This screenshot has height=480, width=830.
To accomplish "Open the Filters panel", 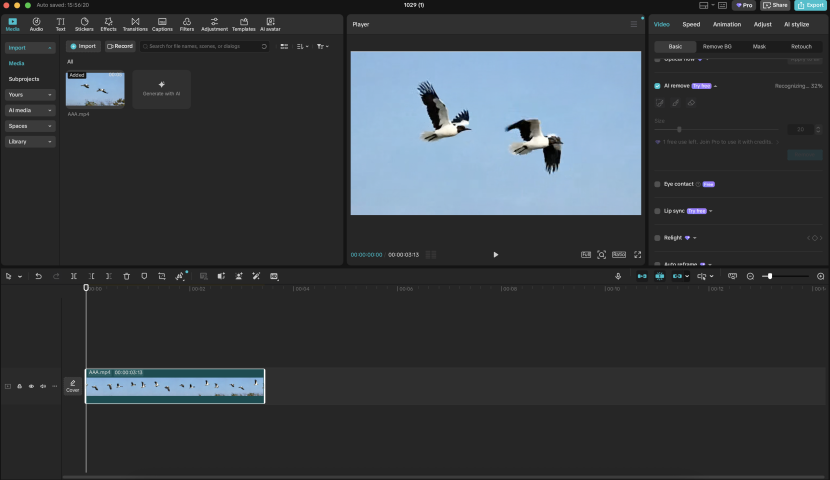I will 187,24.
